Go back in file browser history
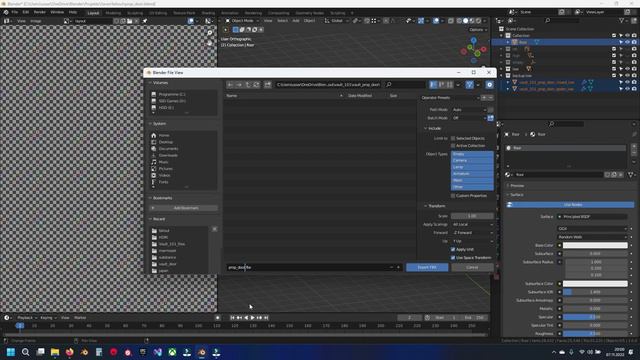This screenshot has height=360, width=640. 231,84
